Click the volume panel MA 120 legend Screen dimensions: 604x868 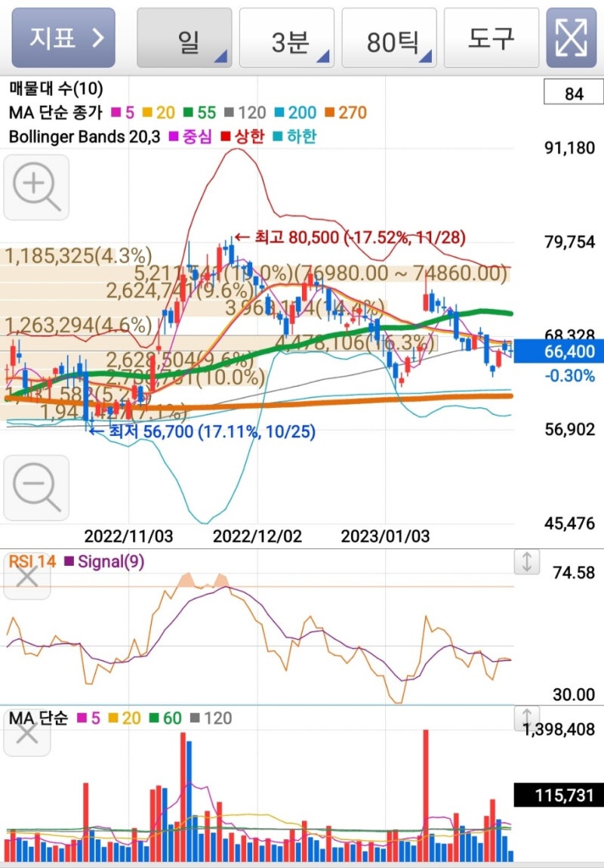click(211, 718)
